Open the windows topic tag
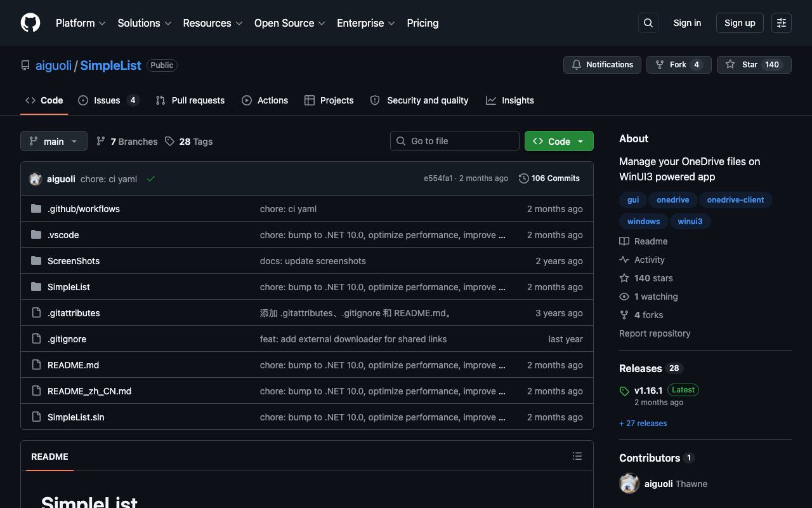 tap(643, 222)
